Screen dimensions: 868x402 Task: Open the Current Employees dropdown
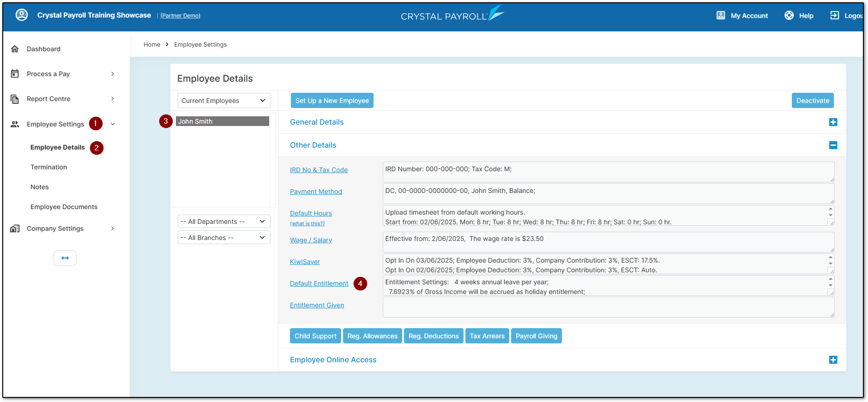click(224, 101)
